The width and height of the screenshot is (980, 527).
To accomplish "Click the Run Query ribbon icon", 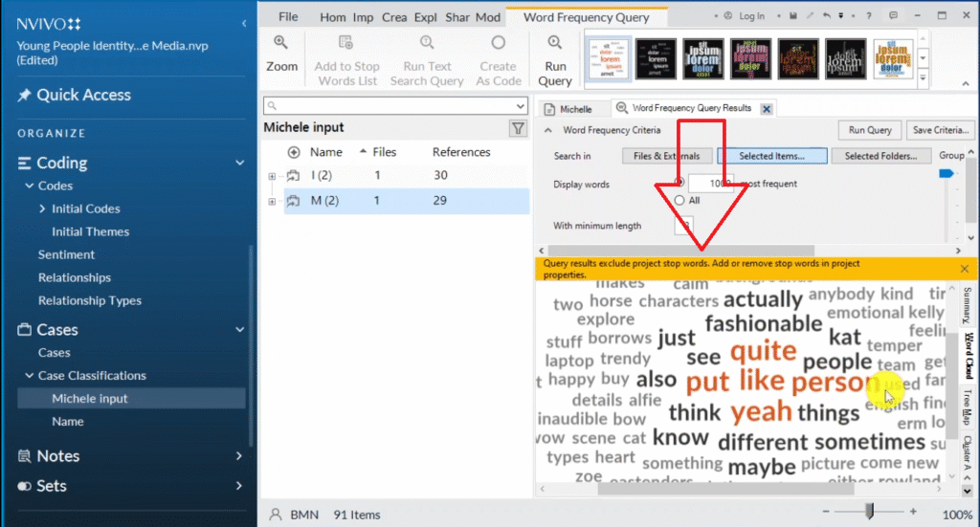I will (555, 43).
